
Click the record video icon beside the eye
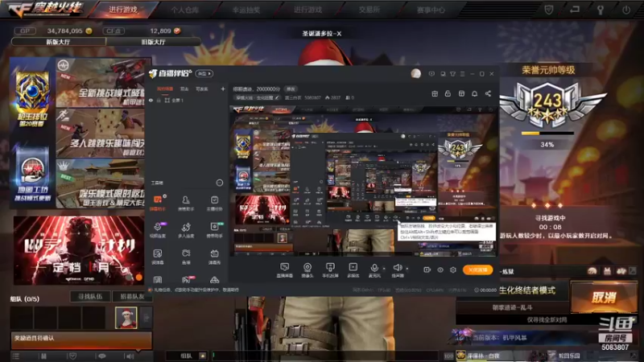click(x=427, y=269)
